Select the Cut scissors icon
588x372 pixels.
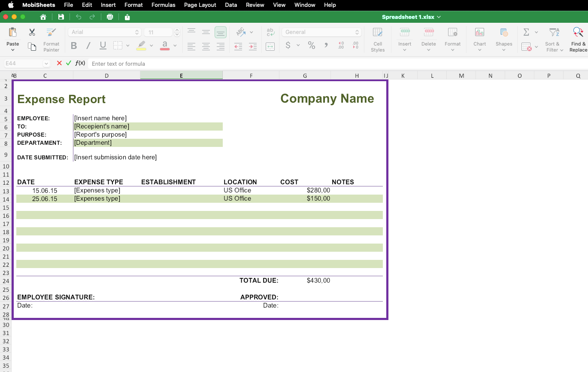tap(32, 32)
